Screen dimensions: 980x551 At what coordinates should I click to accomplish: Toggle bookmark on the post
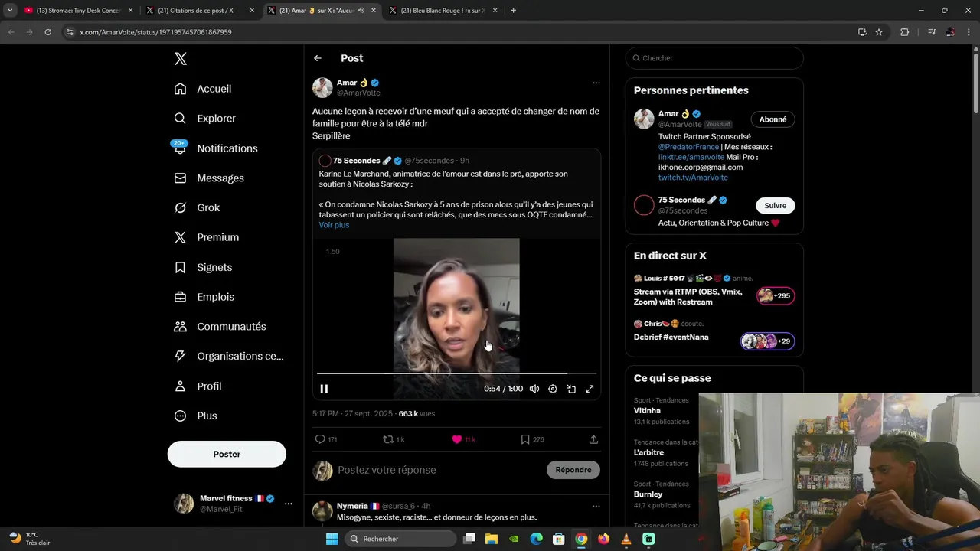[x=525, y=439]
